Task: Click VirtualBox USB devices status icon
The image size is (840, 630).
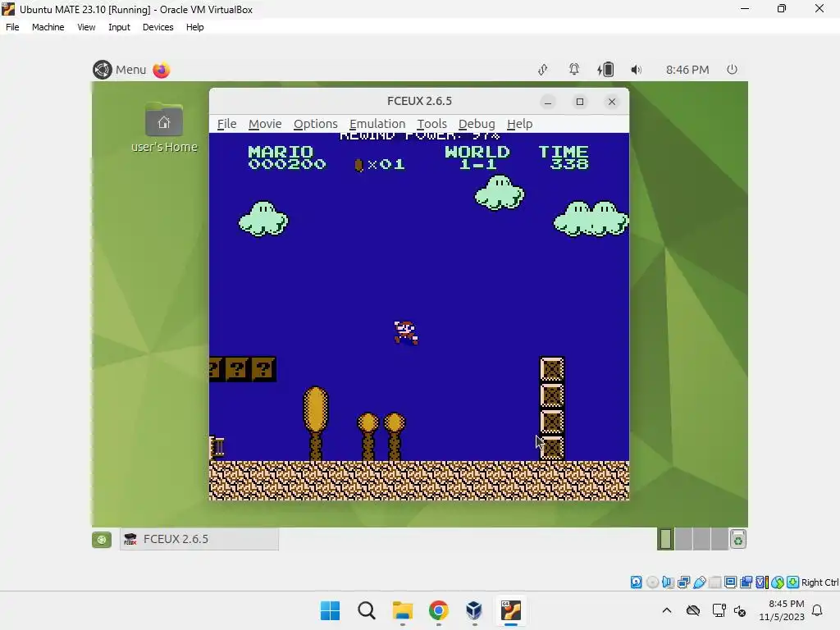Action: (x=699, y=582)
